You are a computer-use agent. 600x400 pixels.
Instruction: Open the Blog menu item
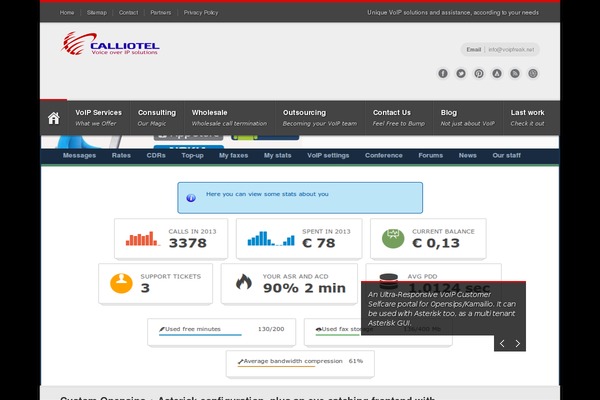tap(468, 118)
